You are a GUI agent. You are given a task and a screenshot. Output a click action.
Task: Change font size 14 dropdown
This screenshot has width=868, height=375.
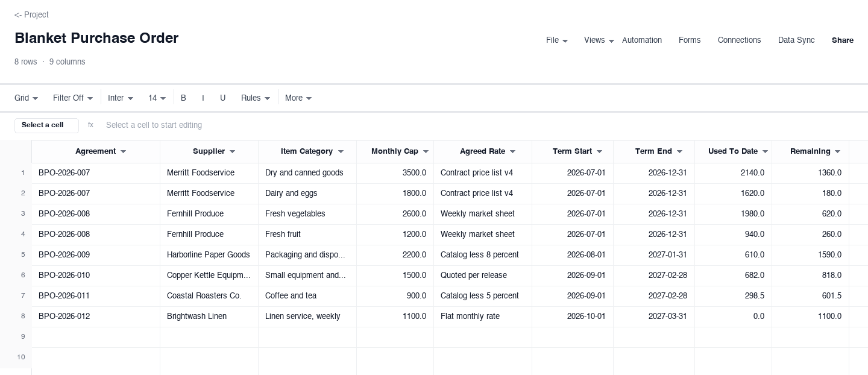[x=157, y=98]
